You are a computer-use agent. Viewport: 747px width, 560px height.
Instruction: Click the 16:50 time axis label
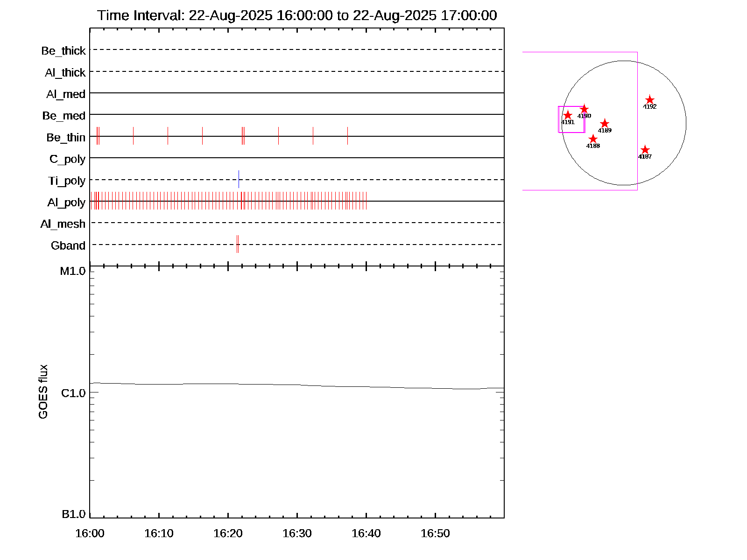(435, 533)
